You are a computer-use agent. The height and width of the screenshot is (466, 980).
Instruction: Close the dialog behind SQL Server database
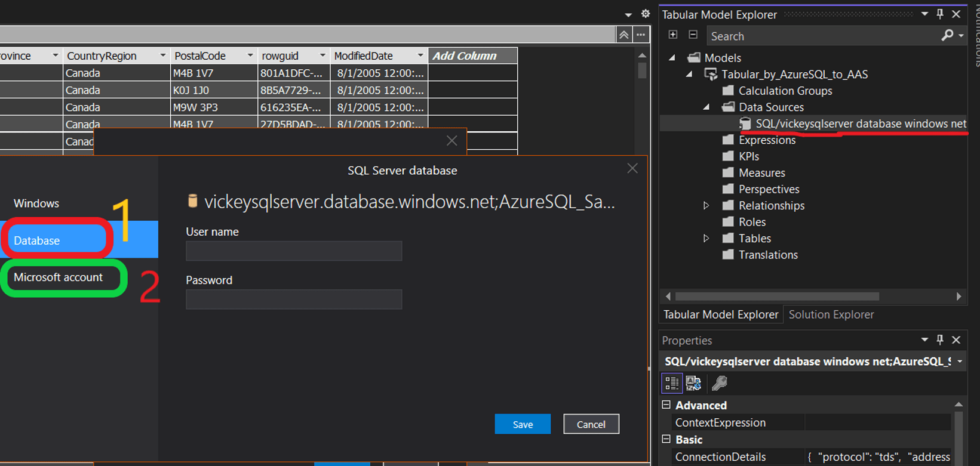452,141
